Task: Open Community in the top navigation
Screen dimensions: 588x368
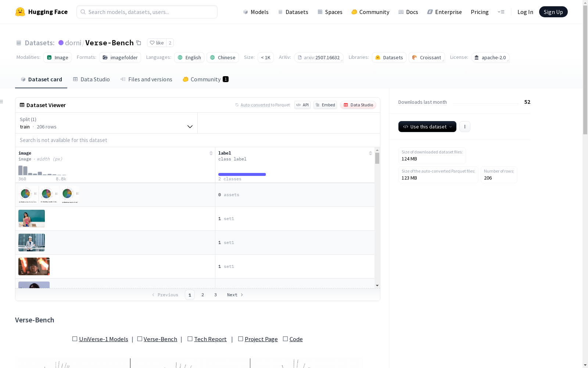Action: tap(370, 12)
